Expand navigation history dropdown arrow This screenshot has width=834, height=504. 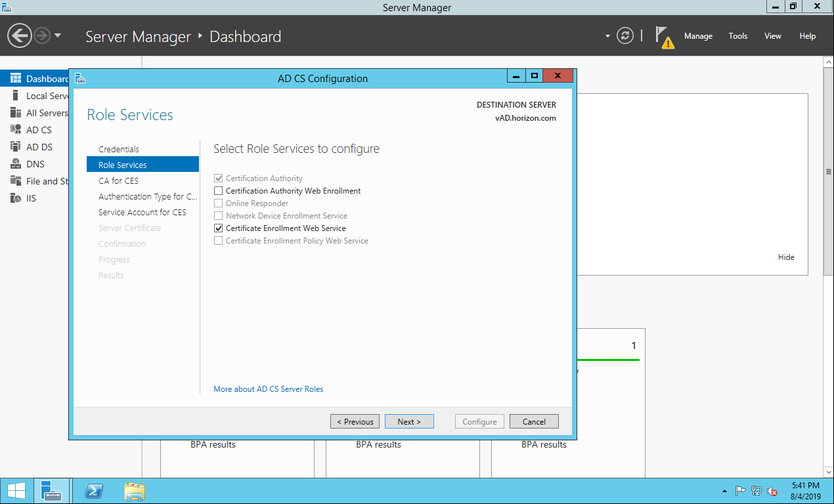point(58,35)
